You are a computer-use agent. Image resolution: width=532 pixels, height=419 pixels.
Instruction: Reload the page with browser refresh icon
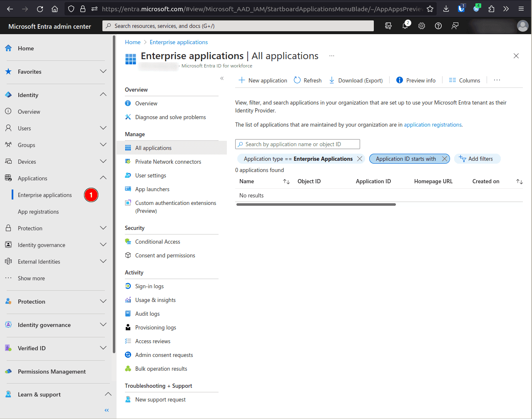click(40, 9)
